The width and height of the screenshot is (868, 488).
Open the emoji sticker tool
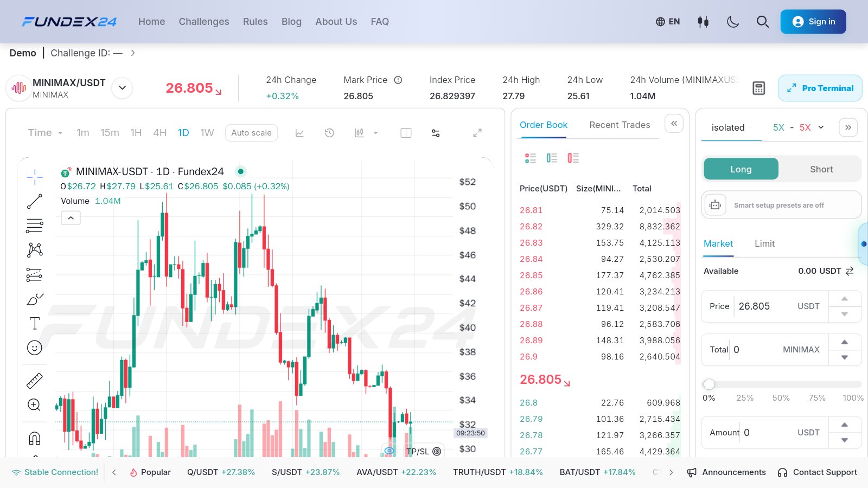click(x=35, y=348)
